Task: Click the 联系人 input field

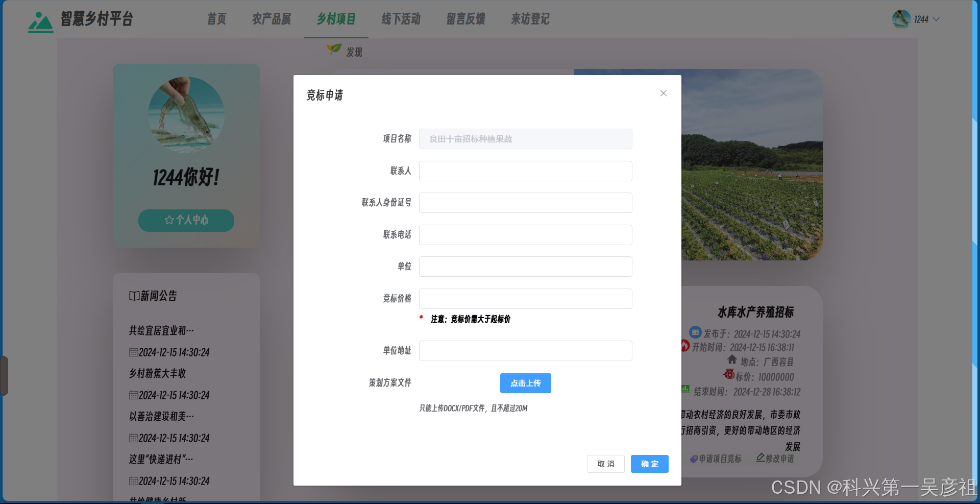Action: [525, 171]
